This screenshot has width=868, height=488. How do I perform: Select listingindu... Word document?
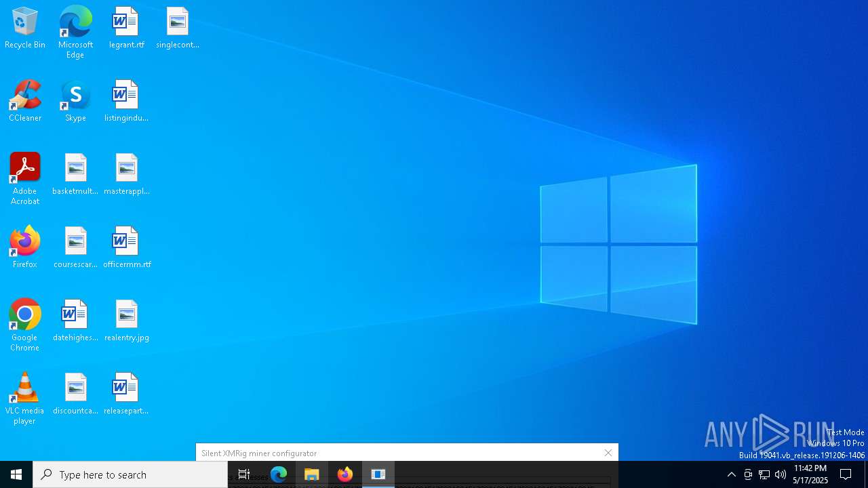pyautogui.click(x=126, y=102)
